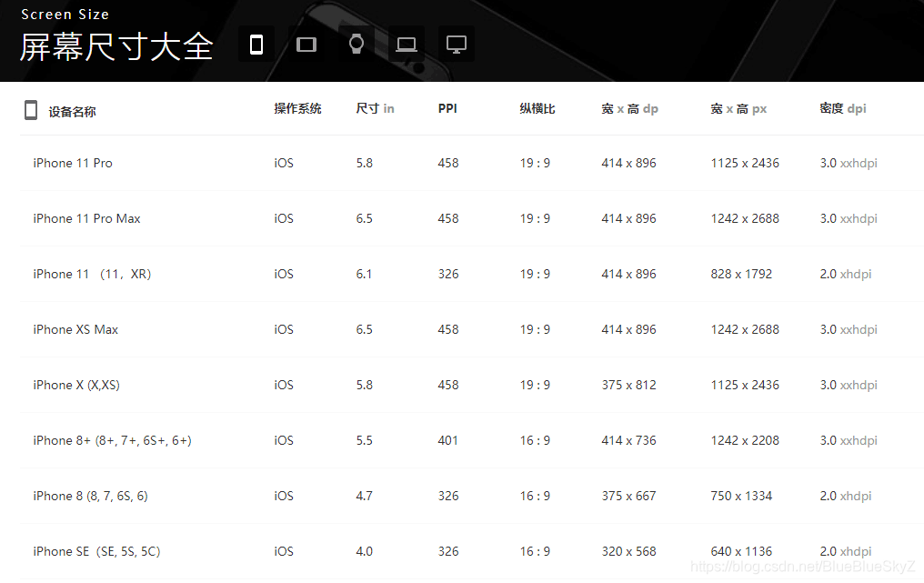Click 16 : 9 ratio in iPhone SE row
The height and width of the screenshot is (583, 924).
pyautogui.click(x=535, y=551)
